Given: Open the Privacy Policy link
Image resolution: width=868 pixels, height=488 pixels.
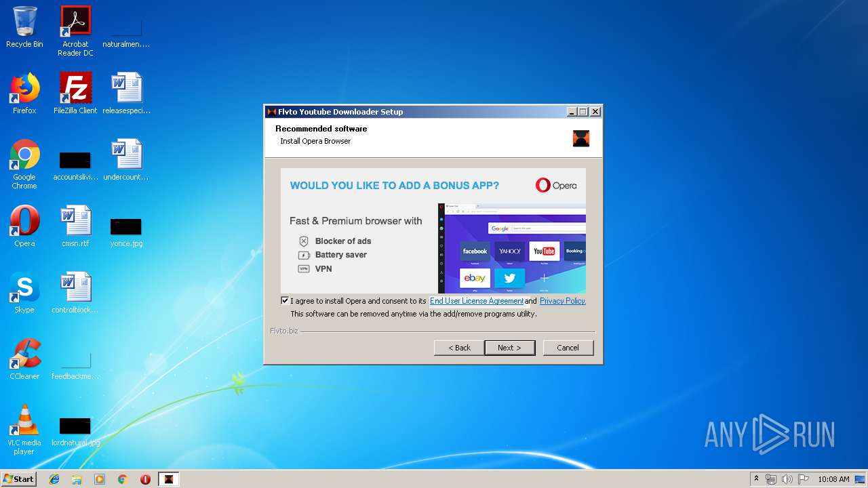Looking at the screenshot, I should coord(563,301).
